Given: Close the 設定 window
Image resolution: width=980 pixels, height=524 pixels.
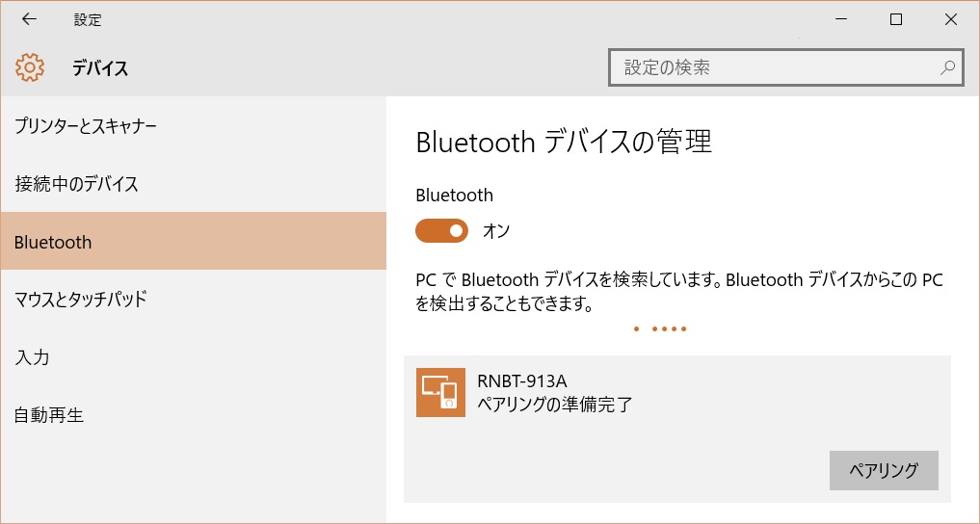Looking at the screenshot, I should tap(951, 19).
